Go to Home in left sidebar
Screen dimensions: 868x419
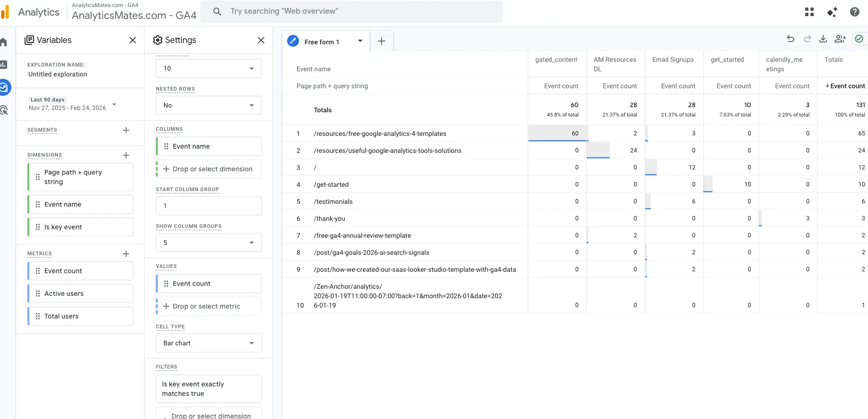pos(4,42)
